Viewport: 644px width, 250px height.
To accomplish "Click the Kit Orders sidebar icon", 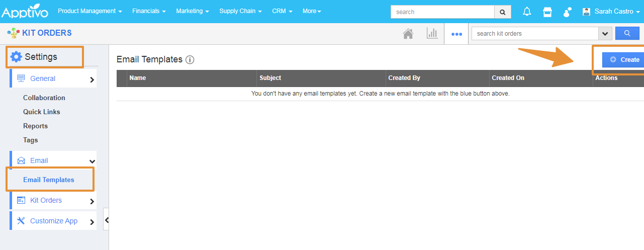I will pyautogui.click(x=21, y=200).
